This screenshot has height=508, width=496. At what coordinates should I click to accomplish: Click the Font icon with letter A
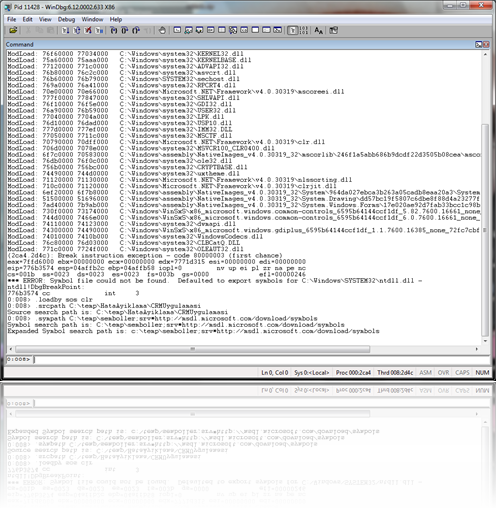[318, 31]
